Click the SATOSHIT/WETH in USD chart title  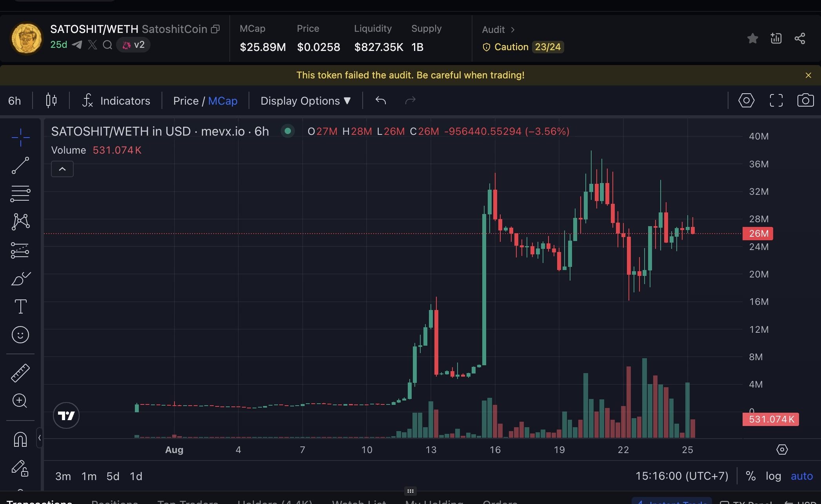click(160, 131)
